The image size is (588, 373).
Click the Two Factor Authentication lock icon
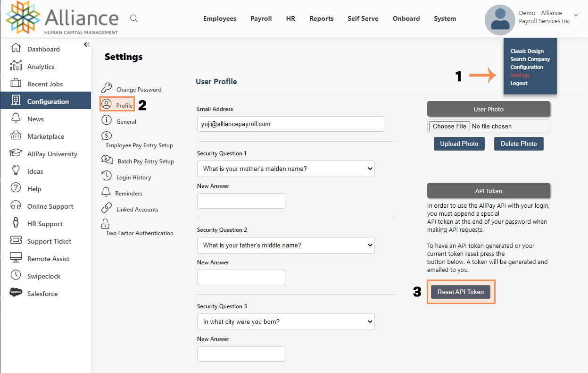coord(106,223)
